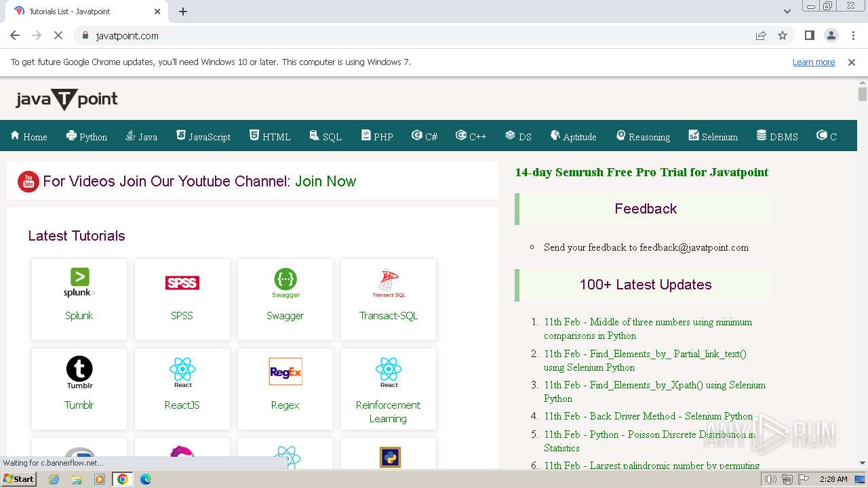Viewport: 868px width, 488px height.
Task: Click the 100+ Latest Updates heading
Action: [646, 285]
